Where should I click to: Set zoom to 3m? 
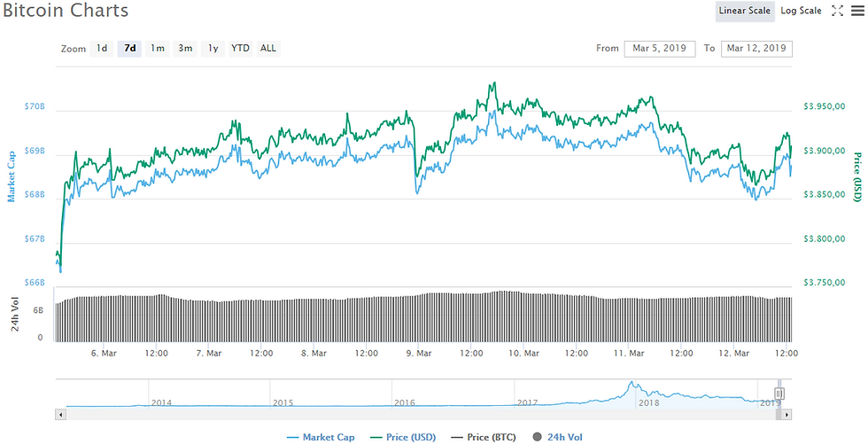(x=185, y=48)
